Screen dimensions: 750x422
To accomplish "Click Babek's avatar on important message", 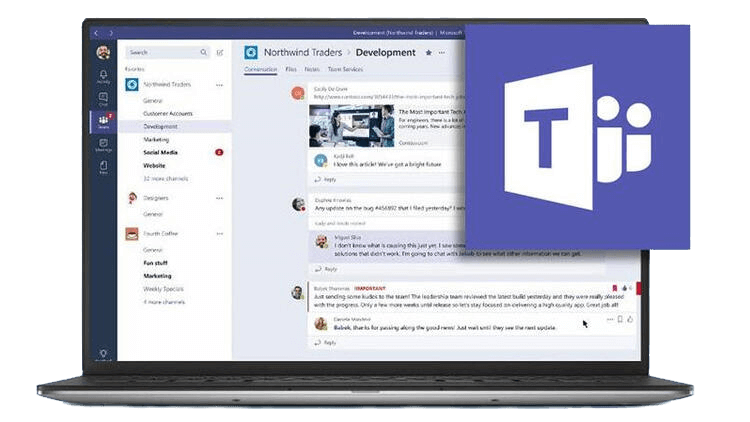I will click(x=298, y=292).
